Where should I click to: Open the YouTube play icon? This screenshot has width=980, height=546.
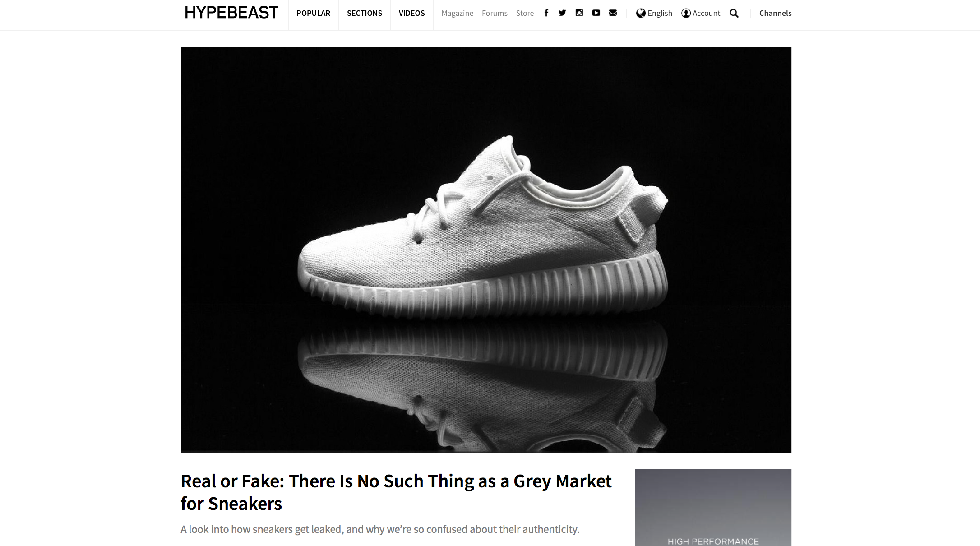click(x=596, y=13)
